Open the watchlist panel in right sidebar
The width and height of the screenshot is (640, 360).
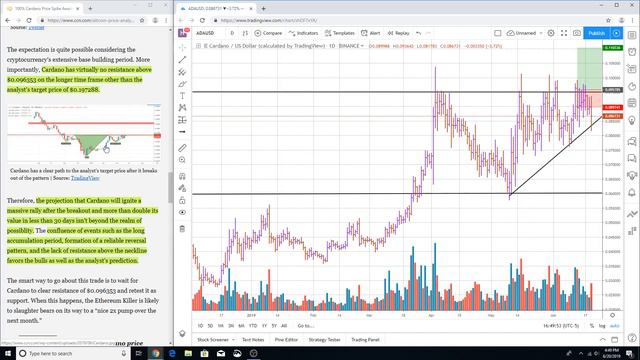[x=632, y=35]
